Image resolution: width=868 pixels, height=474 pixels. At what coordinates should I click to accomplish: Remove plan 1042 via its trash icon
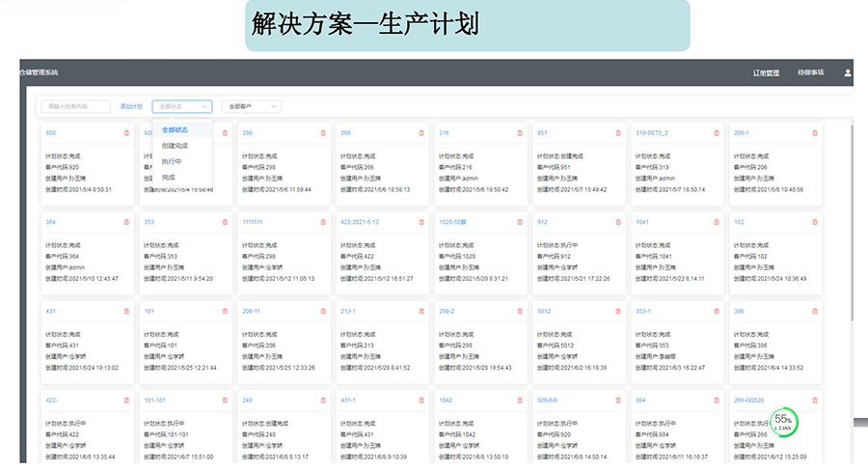(x=520, y=400)
